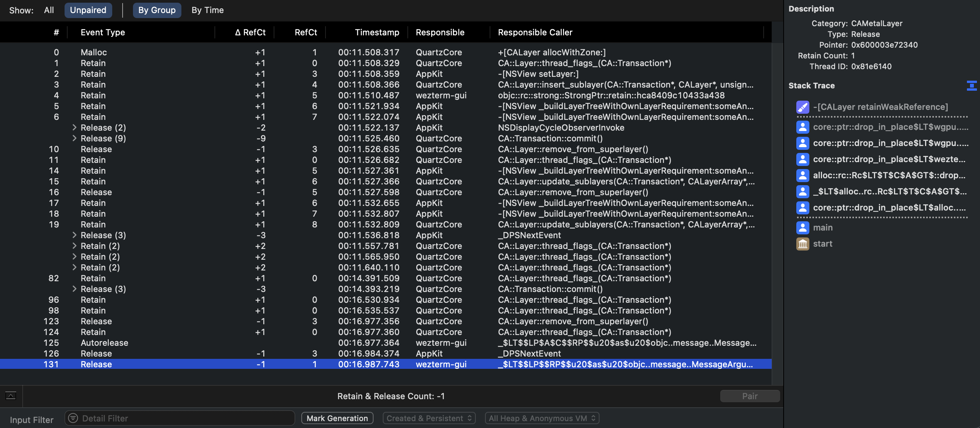Click the Pair button

[x=749, y=396]
